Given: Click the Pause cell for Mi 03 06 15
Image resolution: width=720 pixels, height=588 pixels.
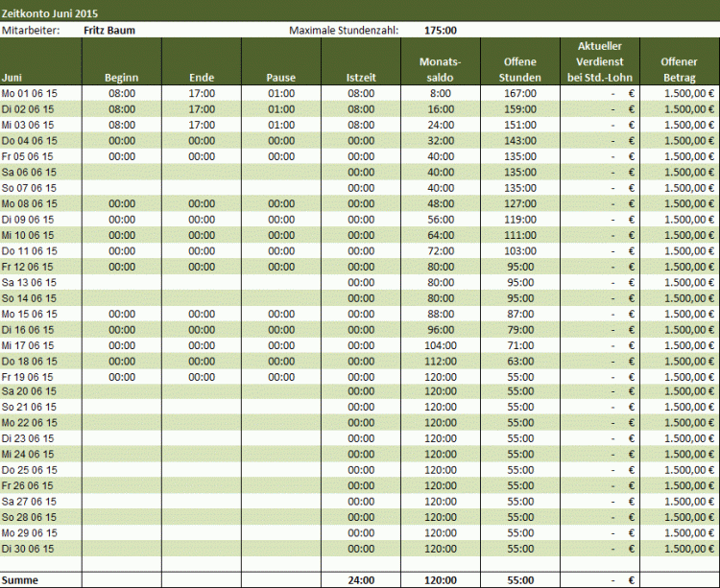Looking at the screenshot, I should (281, 125).
